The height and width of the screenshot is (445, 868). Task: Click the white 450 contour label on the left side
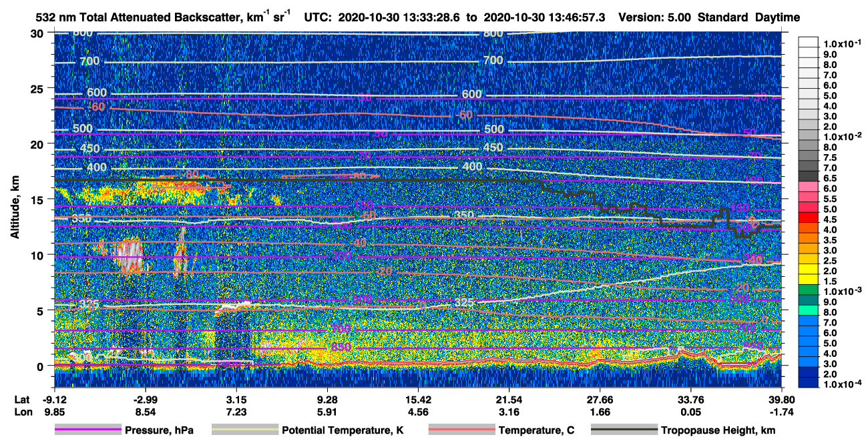coord(89,148)
